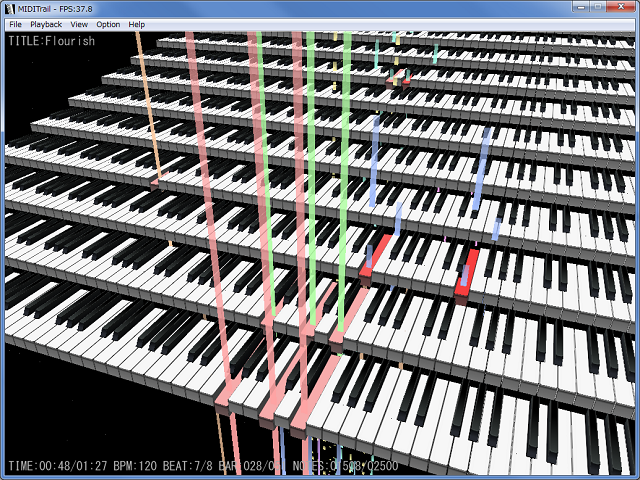Click the thin orange note trail
The height and width of the screenshot is (480, 640).
(x=148, y=105)
